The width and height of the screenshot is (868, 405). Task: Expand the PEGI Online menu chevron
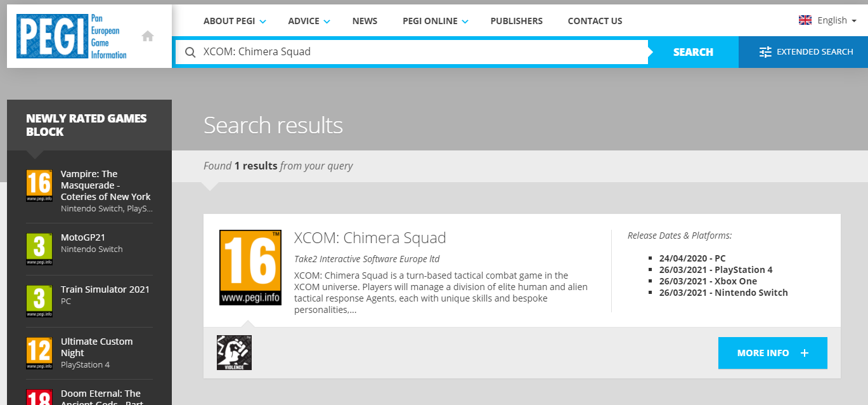coord(465,22)
